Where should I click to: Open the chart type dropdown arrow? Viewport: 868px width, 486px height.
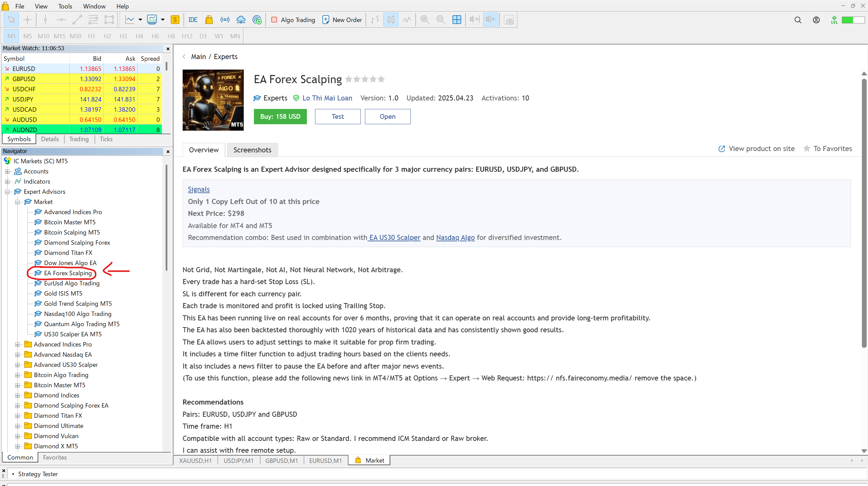(140, 20)
